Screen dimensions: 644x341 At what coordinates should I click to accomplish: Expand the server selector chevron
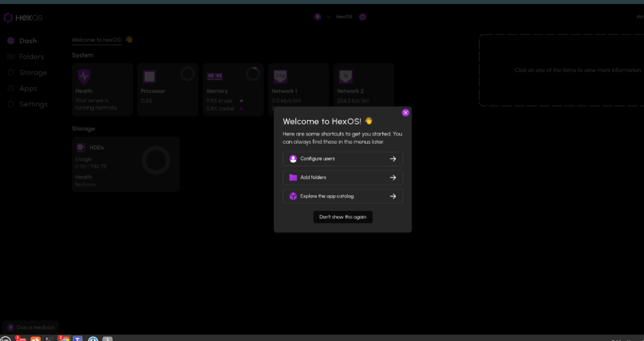tap(329, 17)
